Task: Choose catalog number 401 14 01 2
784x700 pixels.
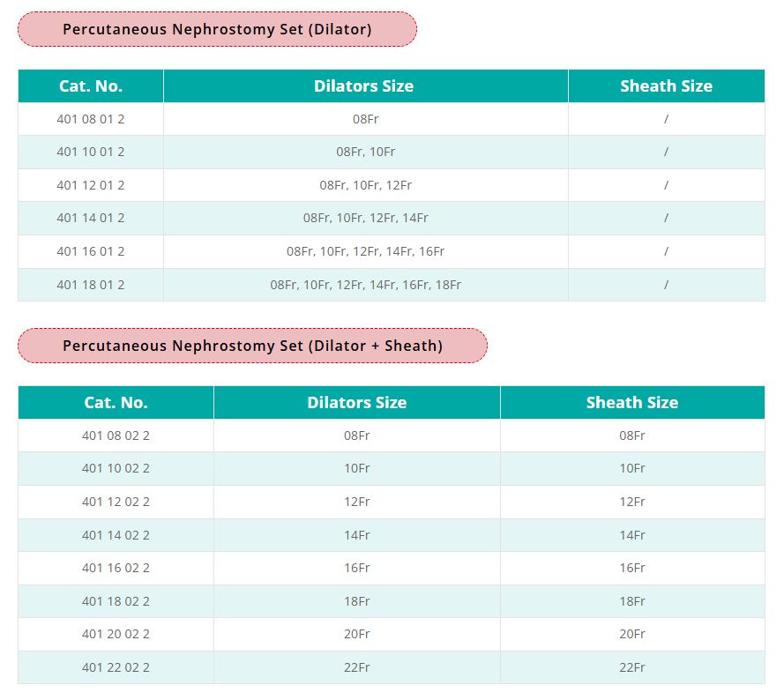Action: tap(91, 218)
